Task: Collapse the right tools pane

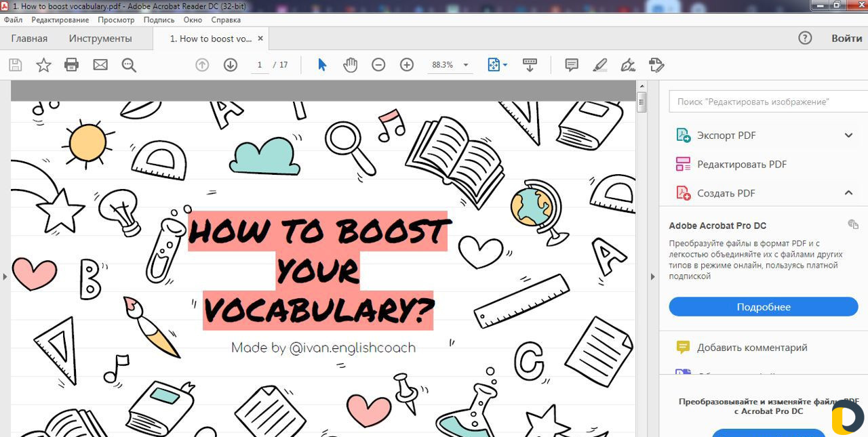Action: point(653,276)
